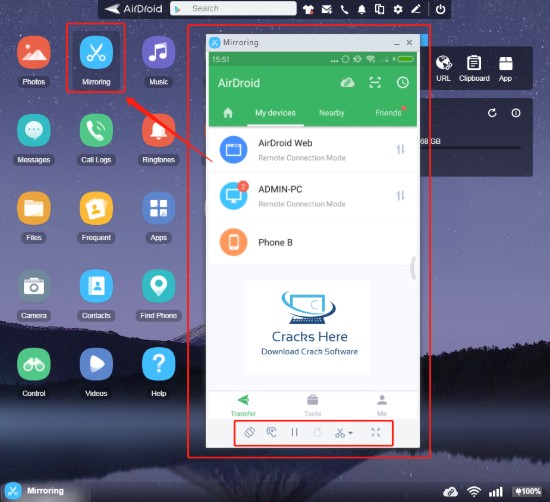Screen dimensions: 550x502
Task: Click the phone call icon in top bar
Action: [x=344, y=9]
